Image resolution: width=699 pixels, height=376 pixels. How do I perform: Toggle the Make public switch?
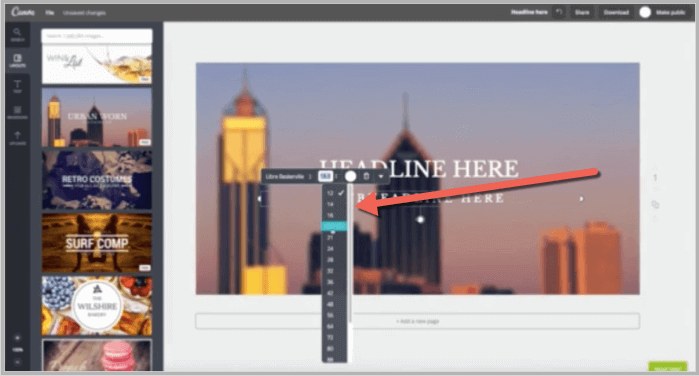pos(645,12)
